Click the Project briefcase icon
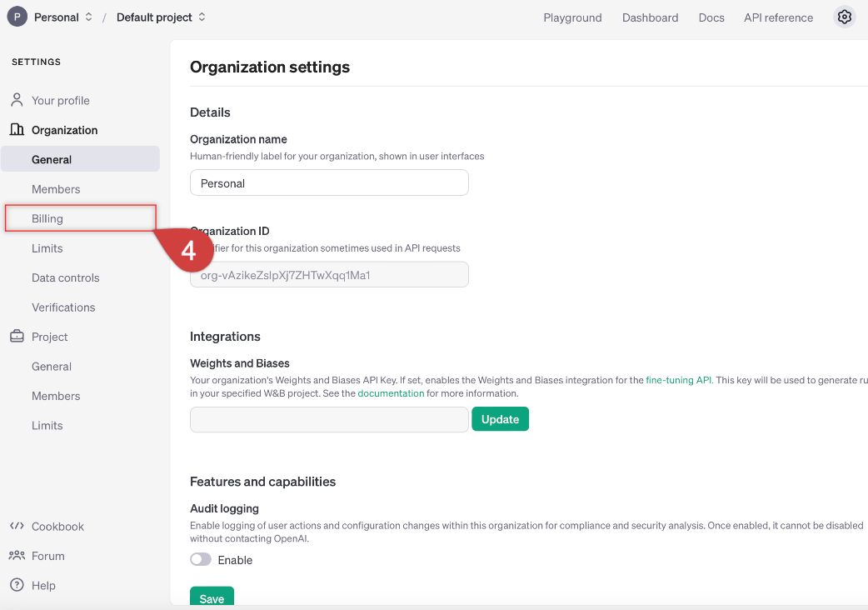This screenshot has width=868, height=610. click(x=17, y=336)
